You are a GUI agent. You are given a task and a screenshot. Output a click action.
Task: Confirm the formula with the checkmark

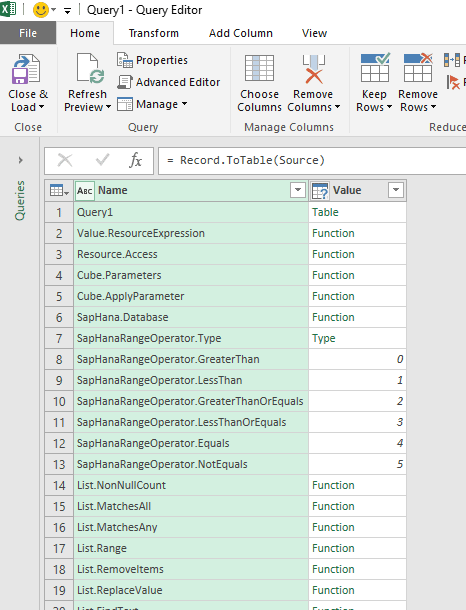coord(102,160)
